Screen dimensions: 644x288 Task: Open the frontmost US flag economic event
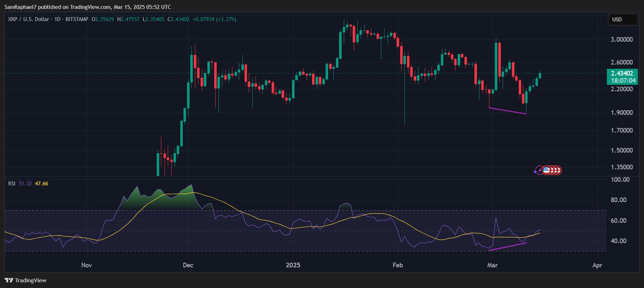click(x=547, y=170)
